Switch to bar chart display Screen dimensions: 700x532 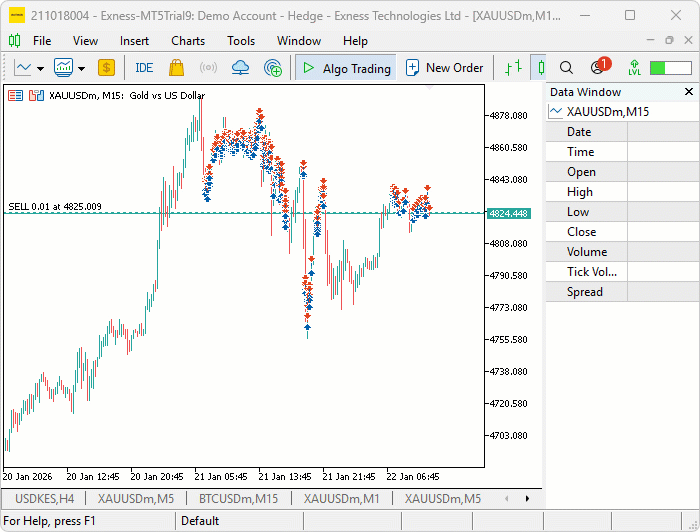[513, 68]
